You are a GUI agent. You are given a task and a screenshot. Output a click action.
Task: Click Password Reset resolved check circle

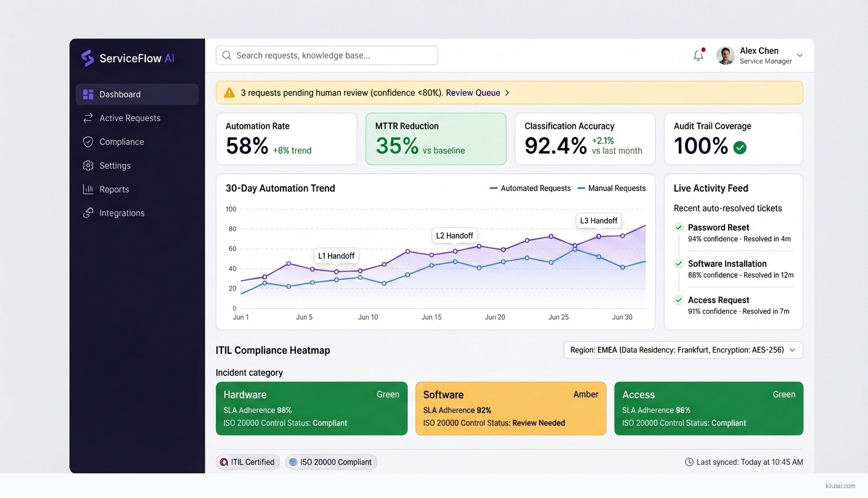click(679, 227)
